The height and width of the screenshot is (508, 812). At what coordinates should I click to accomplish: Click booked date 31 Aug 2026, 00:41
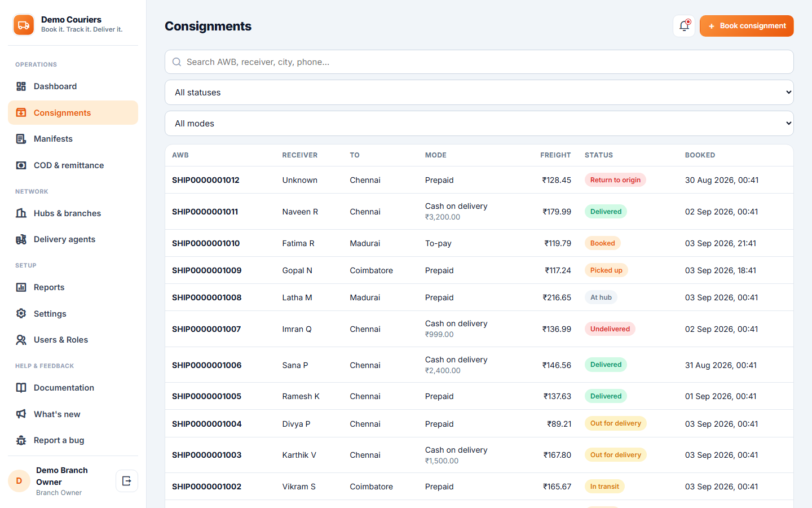pos(721,365)
